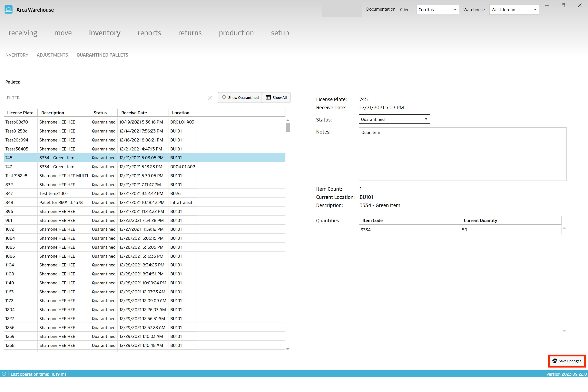Sort by the Status column header
Screen dimensions: 588x392
pos(104,113)
